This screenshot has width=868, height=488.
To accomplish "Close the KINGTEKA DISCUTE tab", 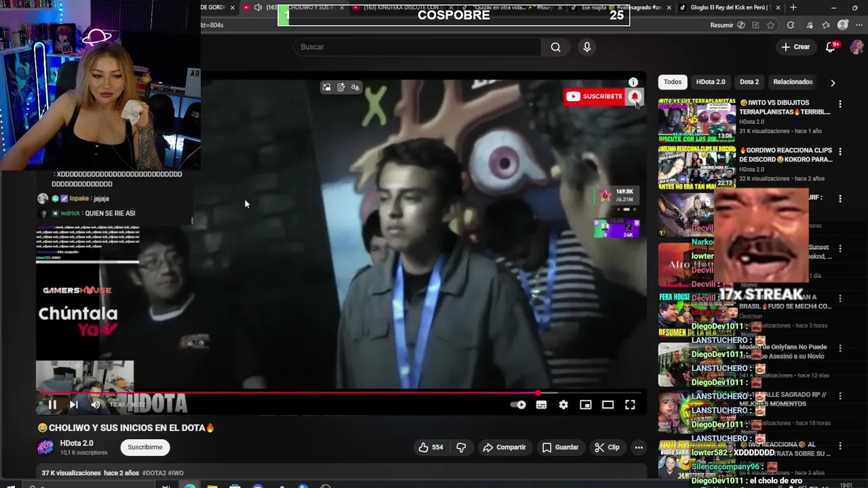I will (x=452, y=7).
